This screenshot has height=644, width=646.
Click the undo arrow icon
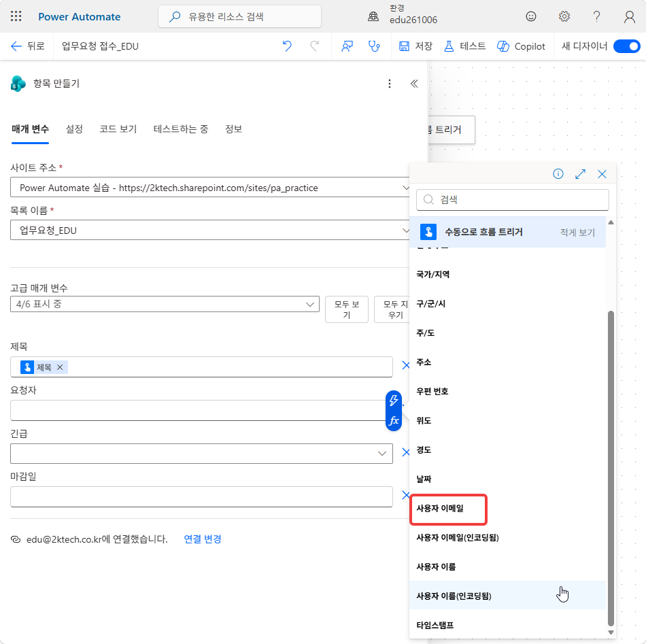[287, 46]
